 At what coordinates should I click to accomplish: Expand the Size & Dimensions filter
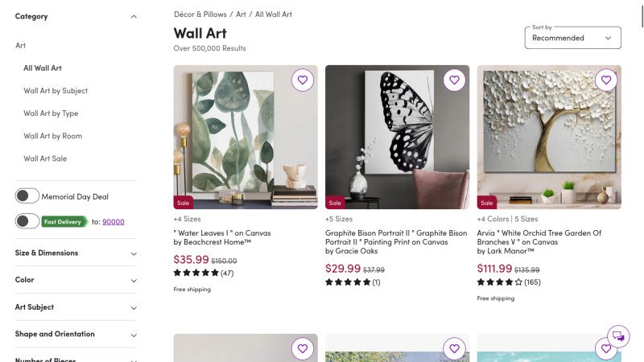coord(76,253)
